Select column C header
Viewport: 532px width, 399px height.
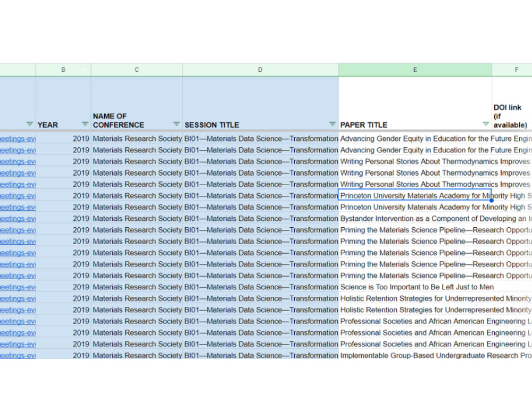click(x=137, y=70)
